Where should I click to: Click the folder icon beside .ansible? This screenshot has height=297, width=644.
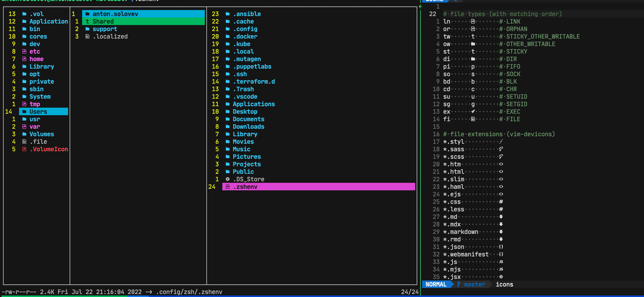[228, 14]
